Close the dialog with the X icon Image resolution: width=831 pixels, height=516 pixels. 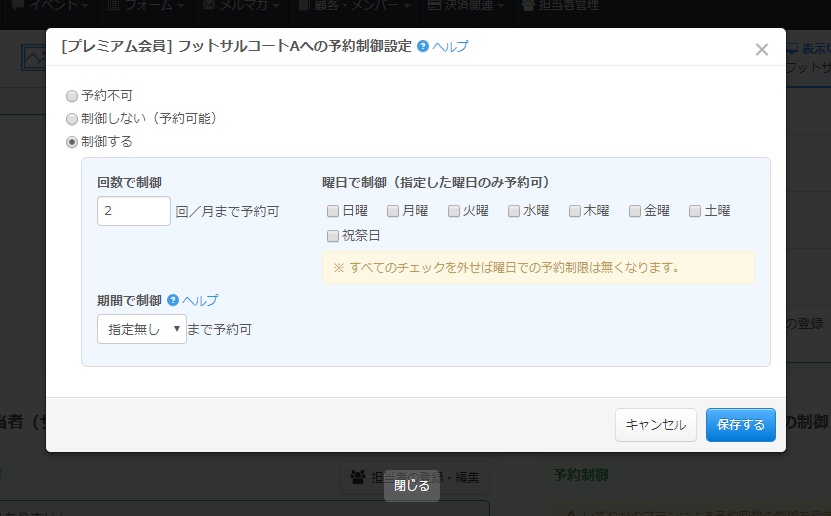tap(761, 49)
